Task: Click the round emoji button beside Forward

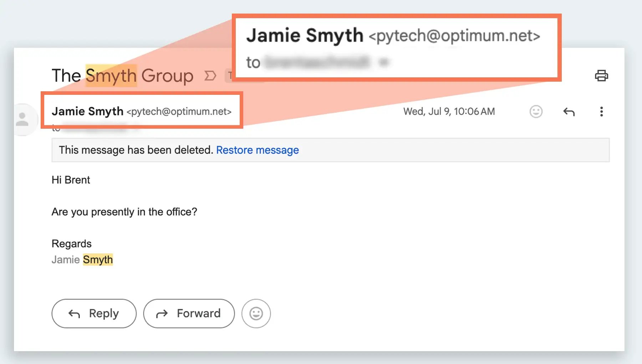Action: [256, 313]
